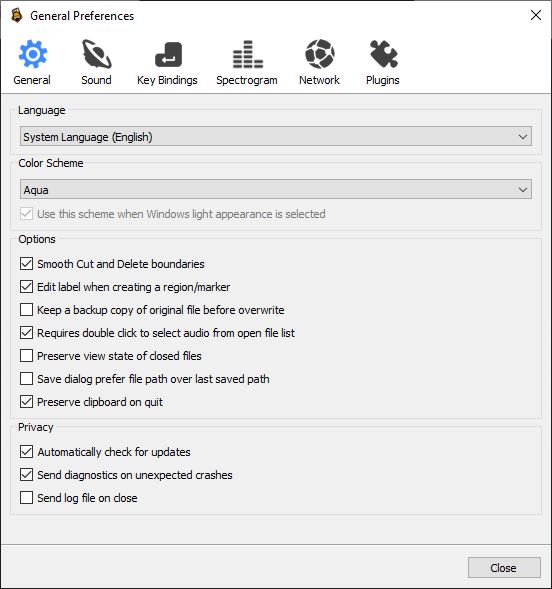Switch to the Spectrogram tab label

pos(247,80)
